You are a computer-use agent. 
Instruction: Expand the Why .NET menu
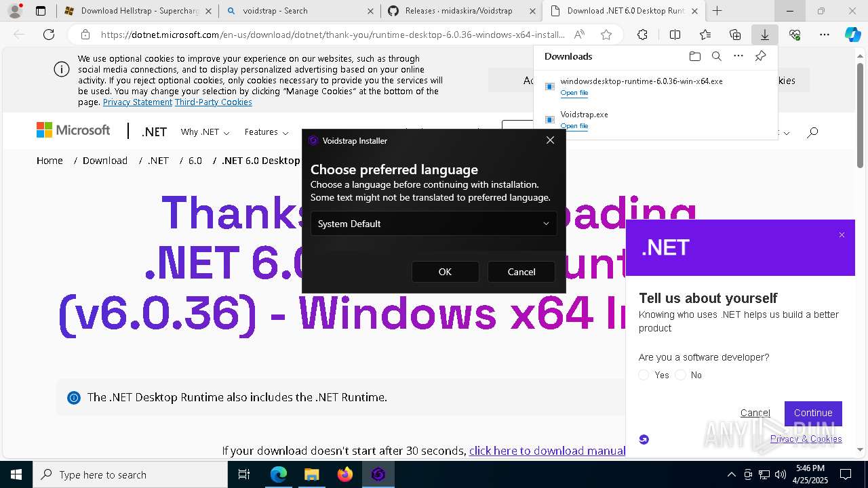click(205, 132)
